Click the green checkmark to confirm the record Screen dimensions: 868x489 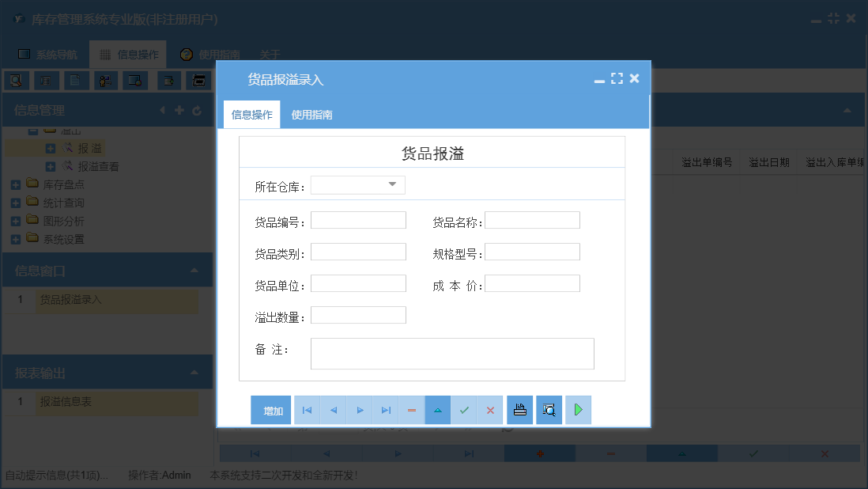coord(464,410)
